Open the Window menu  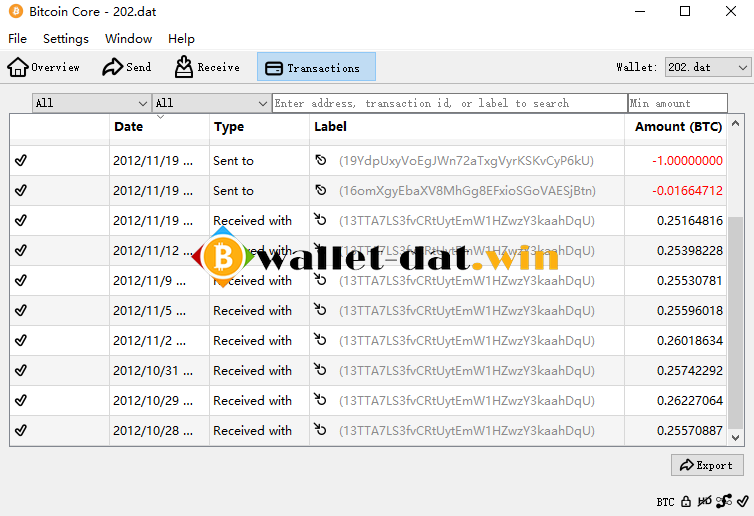click(x=128, y=38)
